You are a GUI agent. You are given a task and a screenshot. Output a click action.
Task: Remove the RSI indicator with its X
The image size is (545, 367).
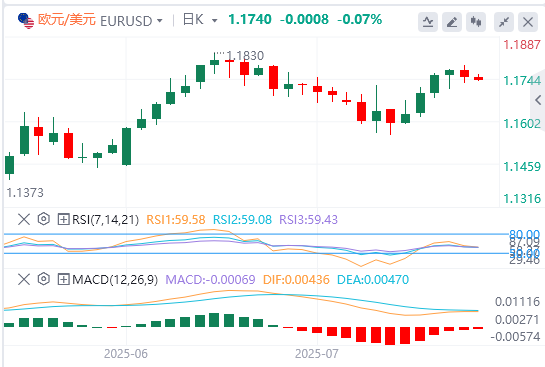[24, 219]
